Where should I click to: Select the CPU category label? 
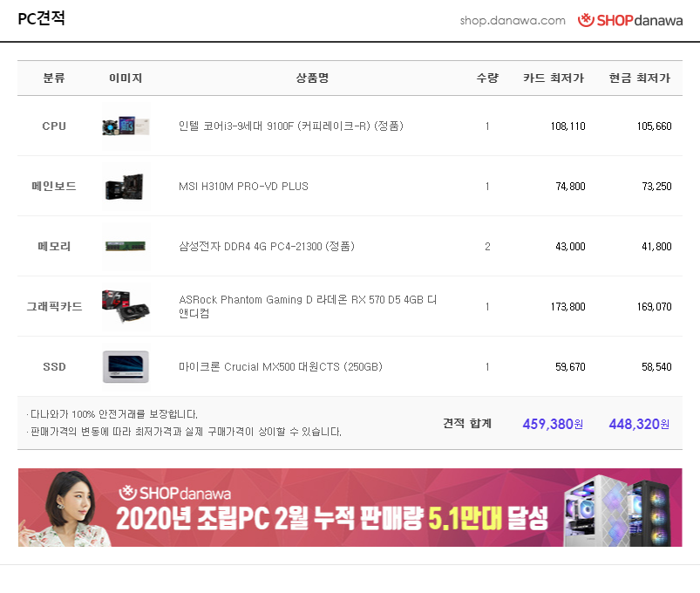point(54,126)
